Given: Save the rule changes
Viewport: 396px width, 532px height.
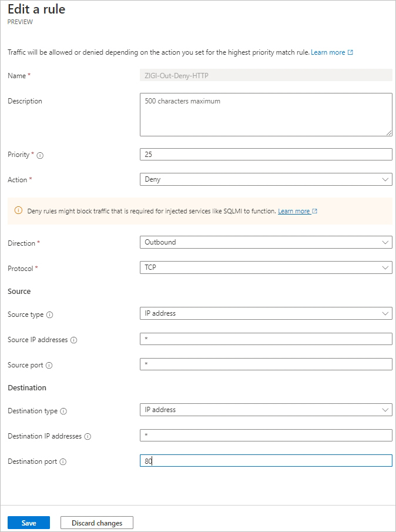Looking at the screenshot, I should (x=29, y=523).
